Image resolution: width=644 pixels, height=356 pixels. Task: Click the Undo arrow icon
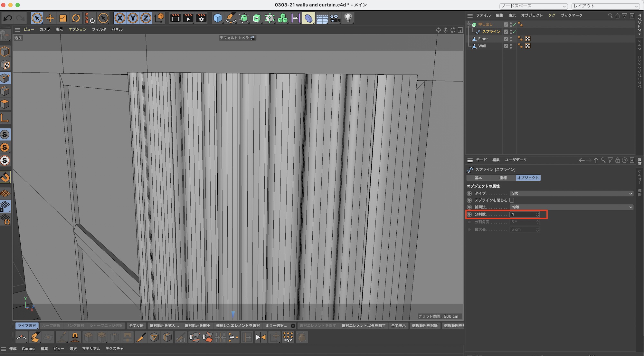(x=8, y=18)
